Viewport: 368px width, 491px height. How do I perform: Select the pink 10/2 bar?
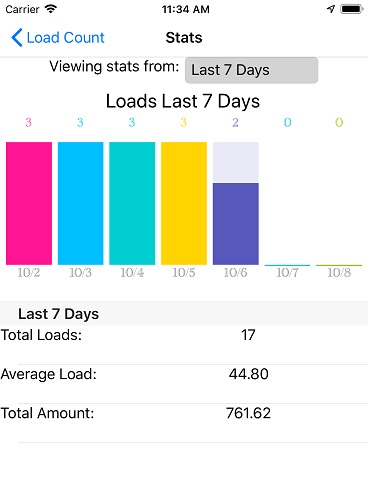tap(29, 203)
